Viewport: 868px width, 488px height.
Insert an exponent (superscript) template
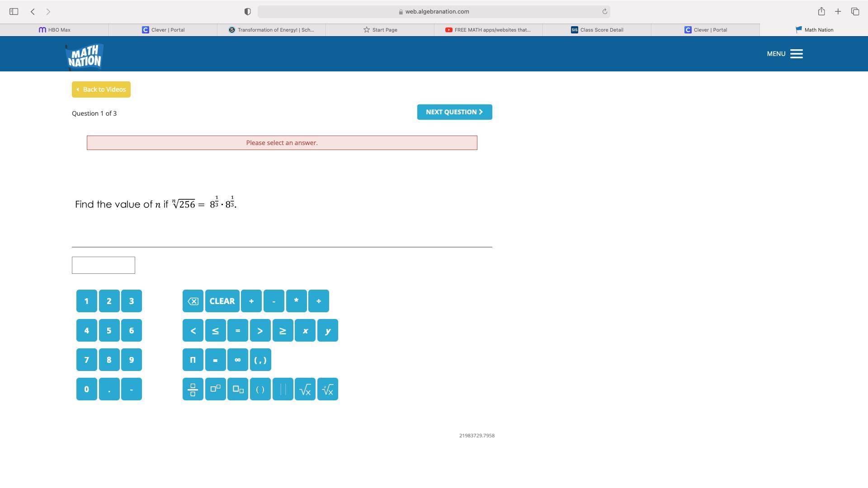215,389
